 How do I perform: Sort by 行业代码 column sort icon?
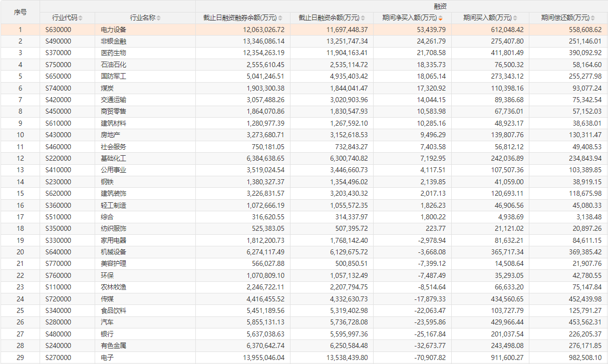coord(81,18)
